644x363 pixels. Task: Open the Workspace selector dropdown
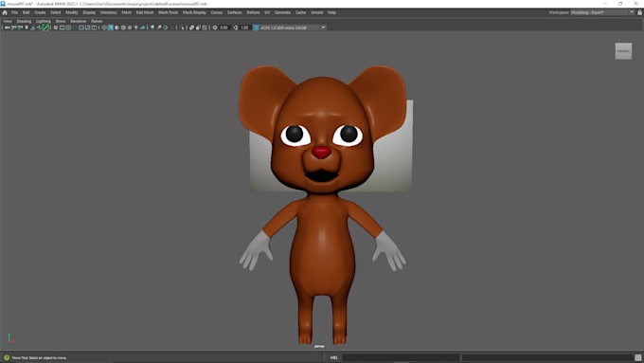[x=602, y=12]
